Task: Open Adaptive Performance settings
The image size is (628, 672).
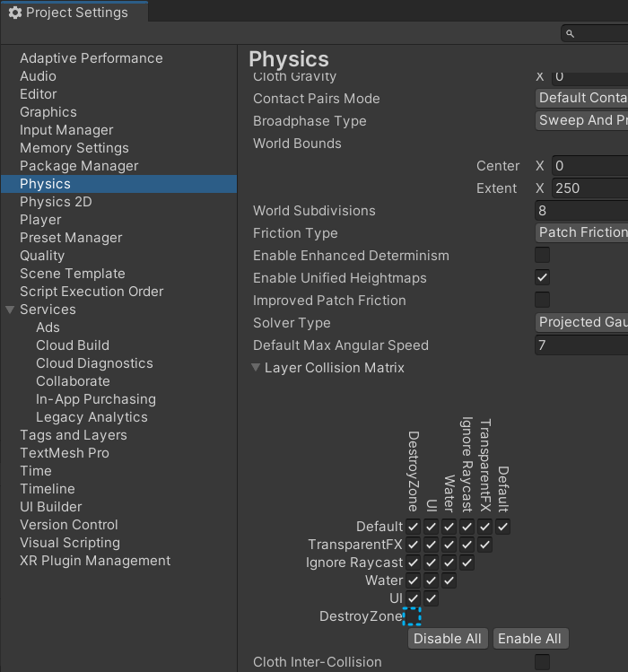Action: (x=92, y=58)
